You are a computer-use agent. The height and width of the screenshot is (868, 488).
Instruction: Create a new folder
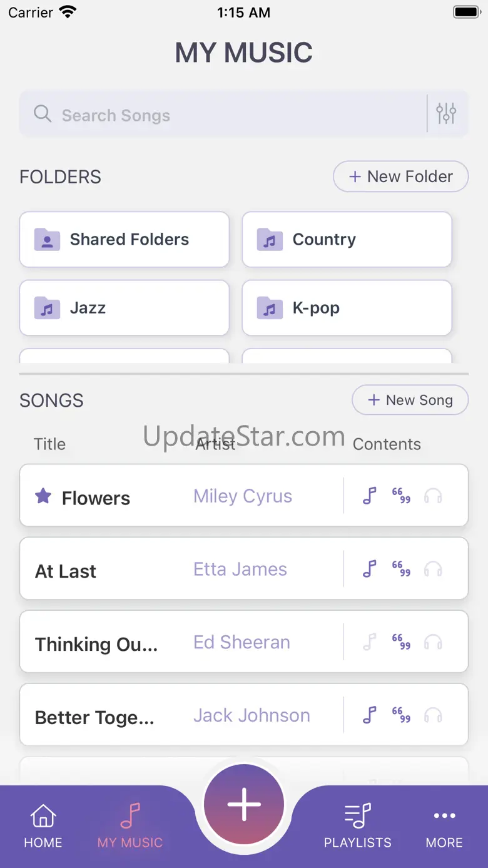pos(400,176)
